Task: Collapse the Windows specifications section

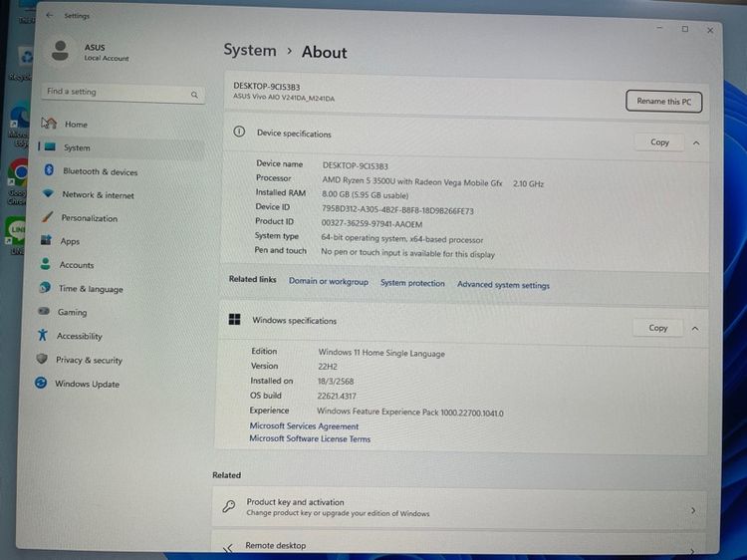Action: pos(695,329)
